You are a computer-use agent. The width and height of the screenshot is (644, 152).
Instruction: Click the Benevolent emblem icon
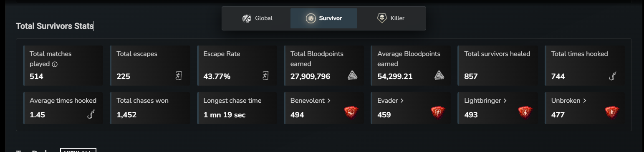(351, 112)
